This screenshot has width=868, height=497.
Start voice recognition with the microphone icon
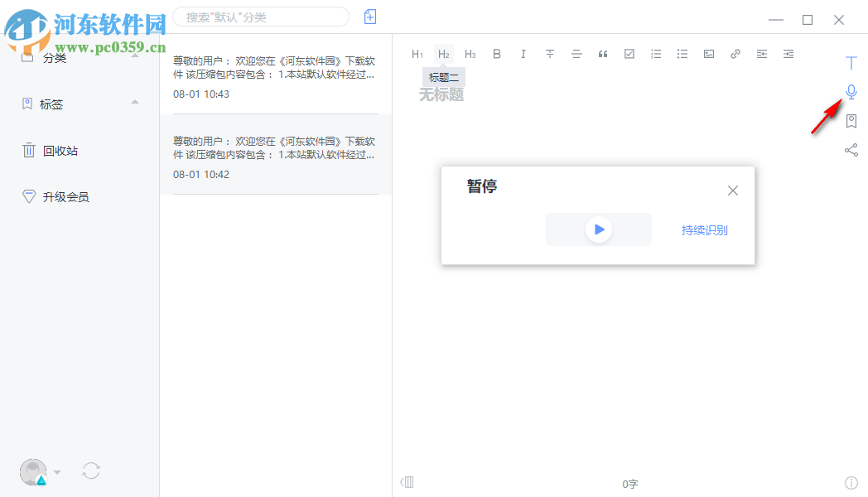click(851, 91)
